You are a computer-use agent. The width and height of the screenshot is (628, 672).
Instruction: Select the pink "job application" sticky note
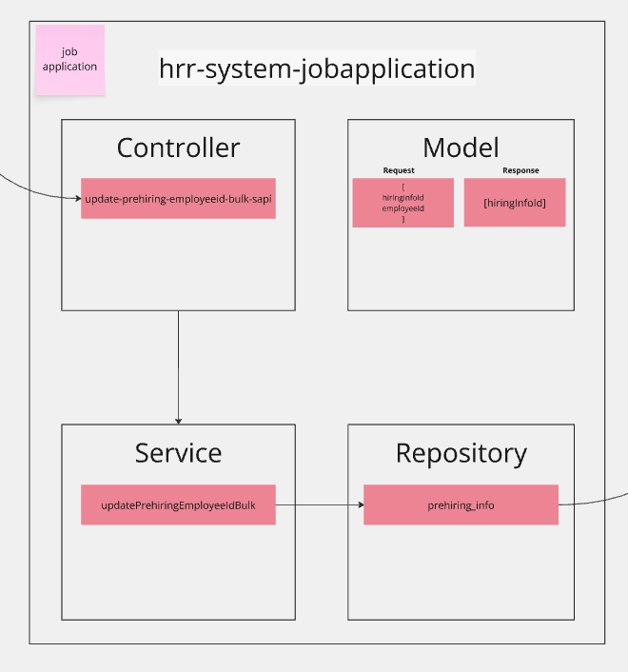[x=69, y=60]
